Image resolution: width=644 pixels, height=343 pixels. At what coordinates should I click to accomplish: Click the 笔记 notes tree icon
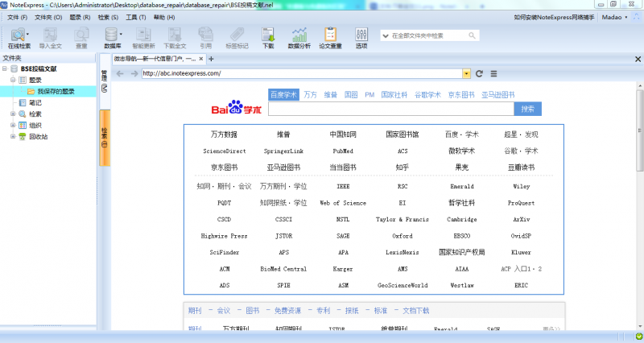23,103
